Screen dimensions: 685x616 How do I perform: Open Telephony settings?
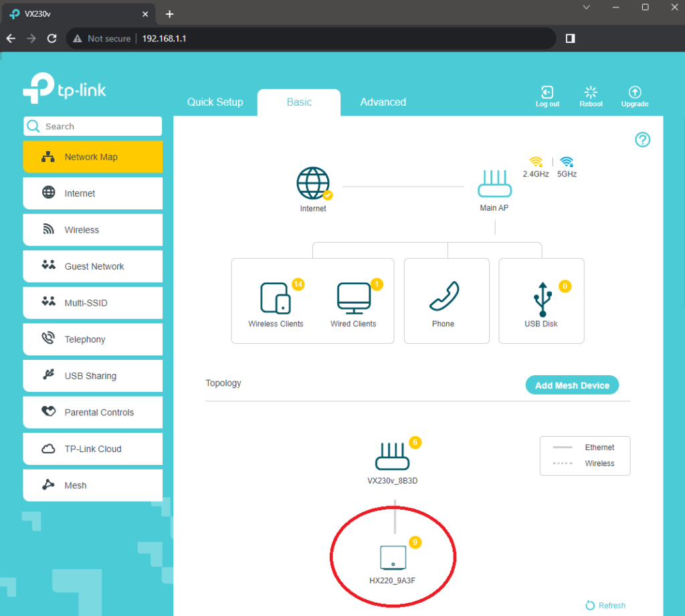tap(92, 340)
